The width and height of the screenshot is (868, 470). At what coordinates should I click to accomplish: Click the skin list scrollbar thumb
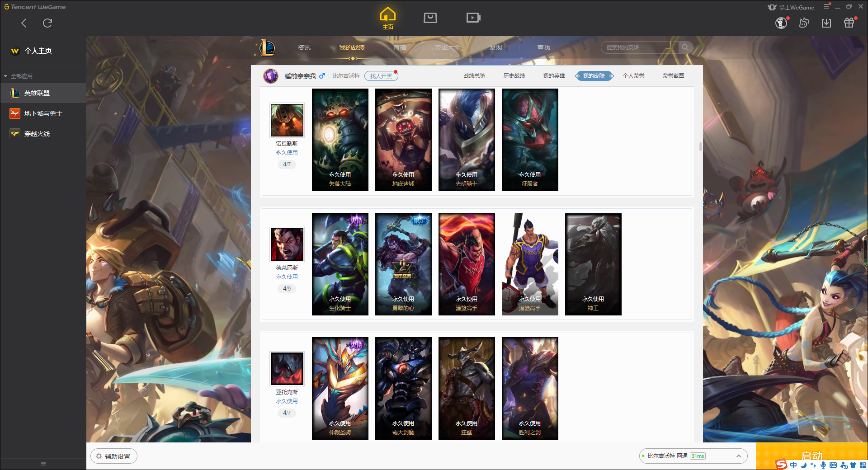pos(700,147)
